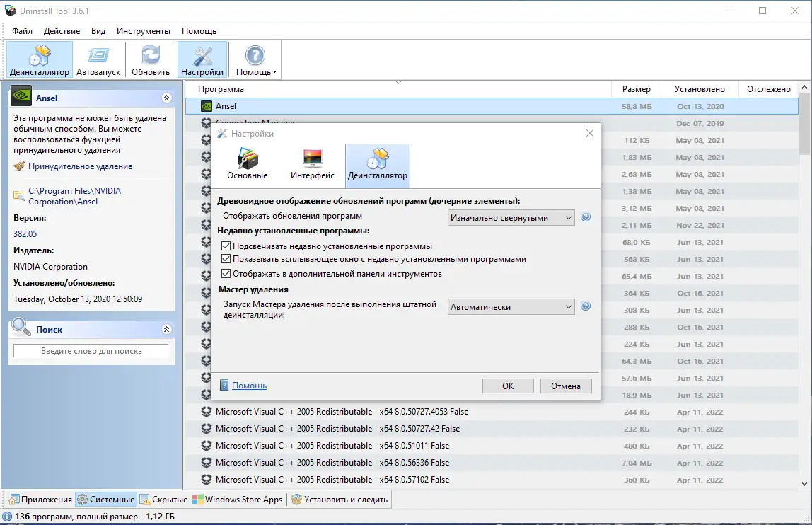Open the Инструменты menu
Viewport: 812px width, 525px height.
tap(144, 31)
